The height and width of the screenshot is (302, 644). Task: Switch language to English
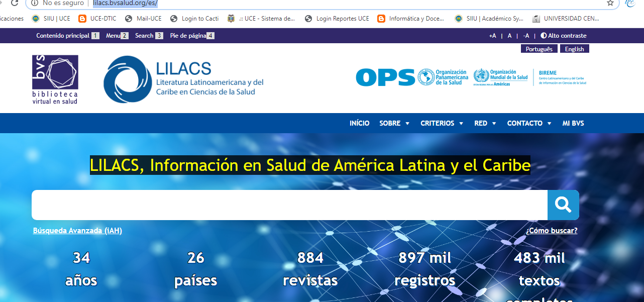[x=574, y=49]
